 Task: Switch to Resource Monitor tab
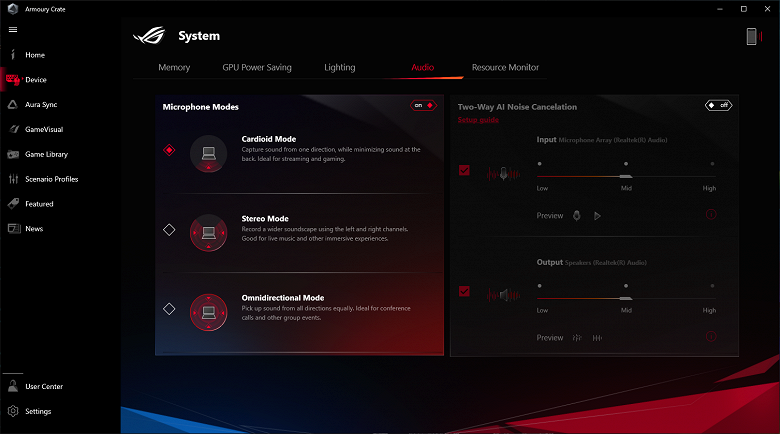505,67
